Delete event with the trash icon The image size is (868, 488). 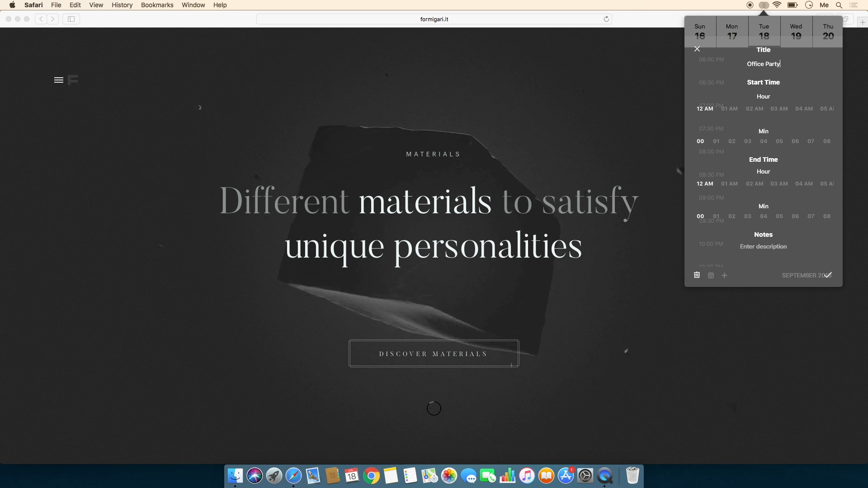tap(697, 275)
